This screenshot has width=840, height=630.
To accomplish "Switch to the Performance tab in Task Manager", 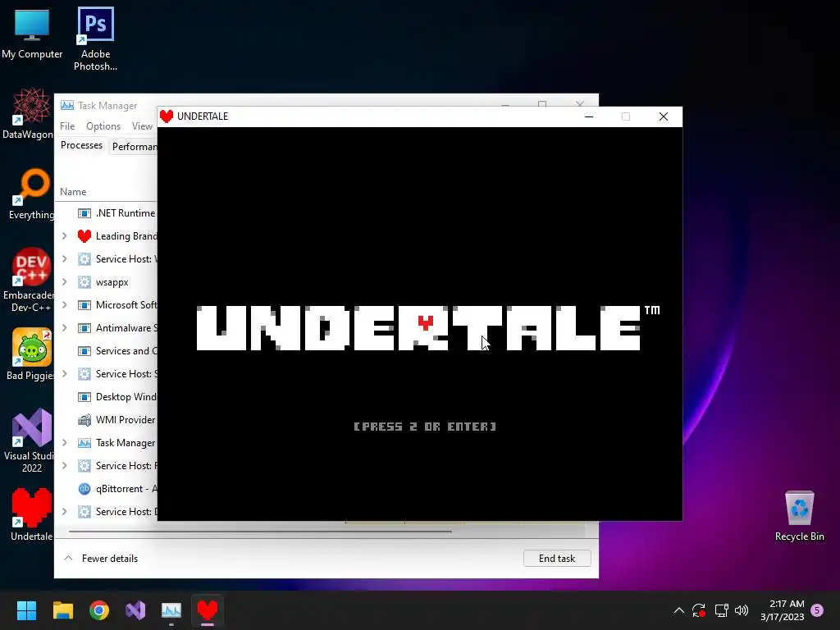I will 134,146.
